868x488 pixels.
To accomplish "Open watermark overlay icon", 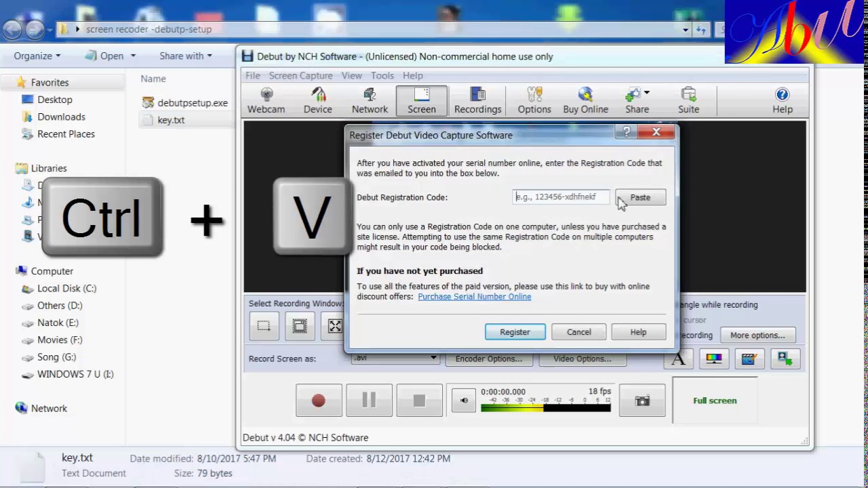I will click(785, 359).
